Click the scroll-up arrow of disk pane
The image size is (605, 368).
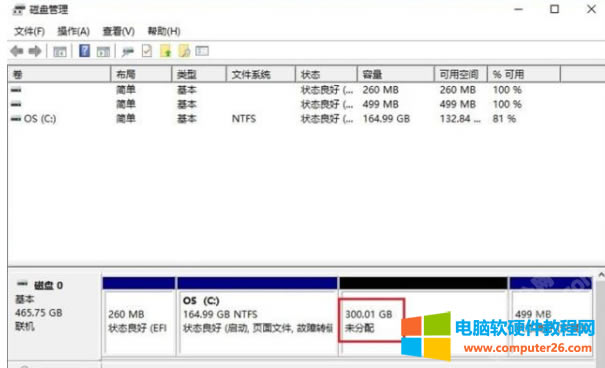[601, 275]
